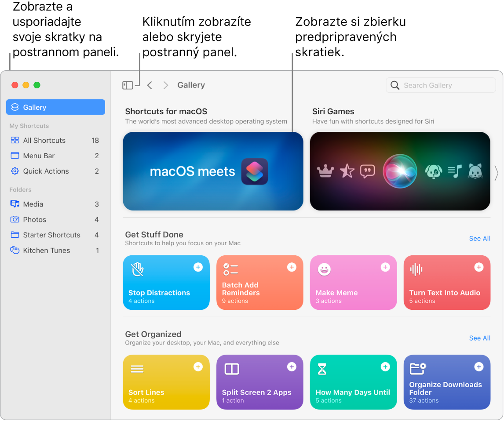Add Make Meme using the plus button
The height and width of the screenshot is (421, 504).
pyautogui.click(x=385, y=267)
